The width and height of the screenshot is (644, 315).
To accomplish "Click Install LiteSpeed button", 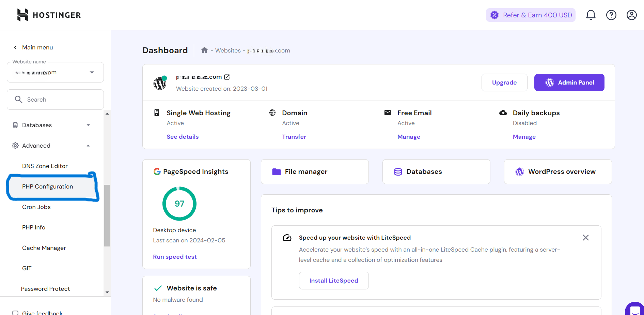I will (x=334, y=281).
